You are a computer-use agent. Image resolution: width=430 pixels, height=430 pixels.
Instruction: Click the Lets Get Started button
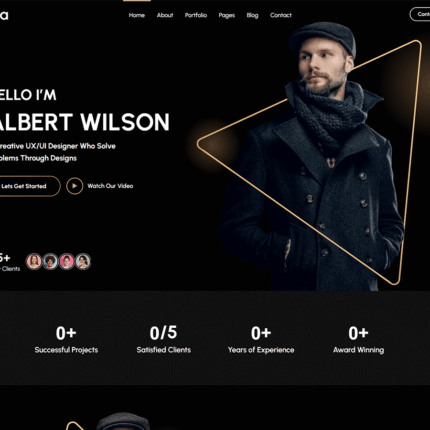[29, 186]
